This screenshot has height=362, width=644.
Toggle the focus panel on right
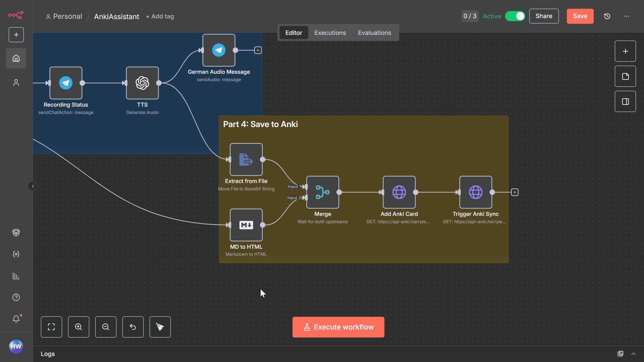(625, 102)
